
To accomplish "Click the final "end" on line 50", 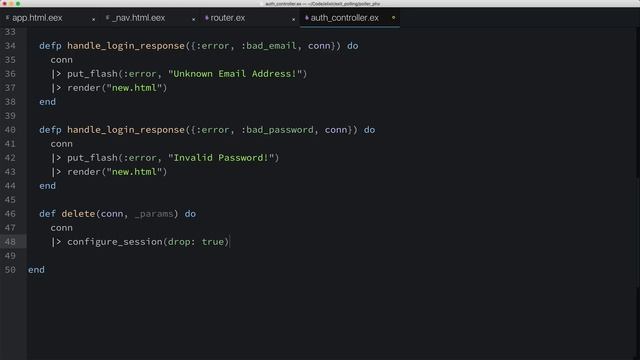I will (x=36, y=270).
